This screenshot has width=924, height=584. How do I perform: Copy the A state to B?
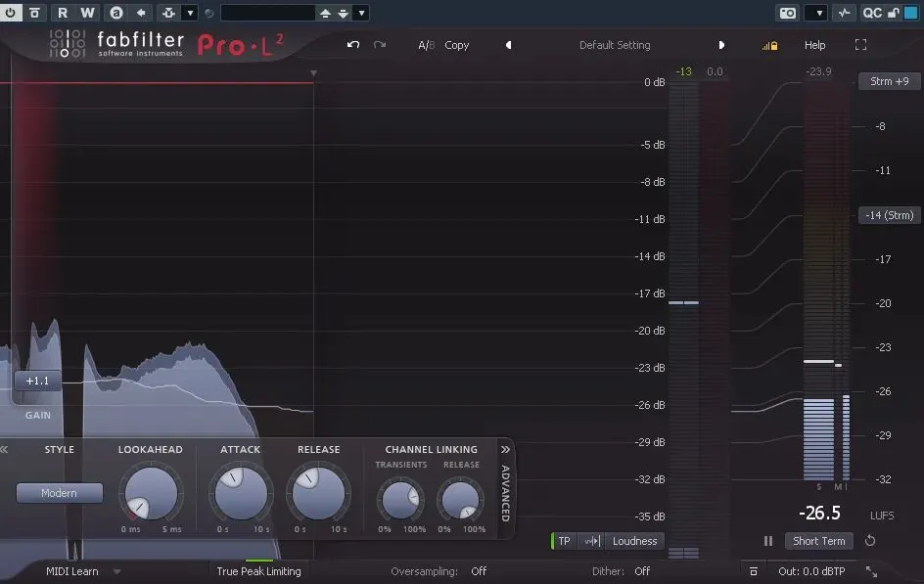(457, 45)
